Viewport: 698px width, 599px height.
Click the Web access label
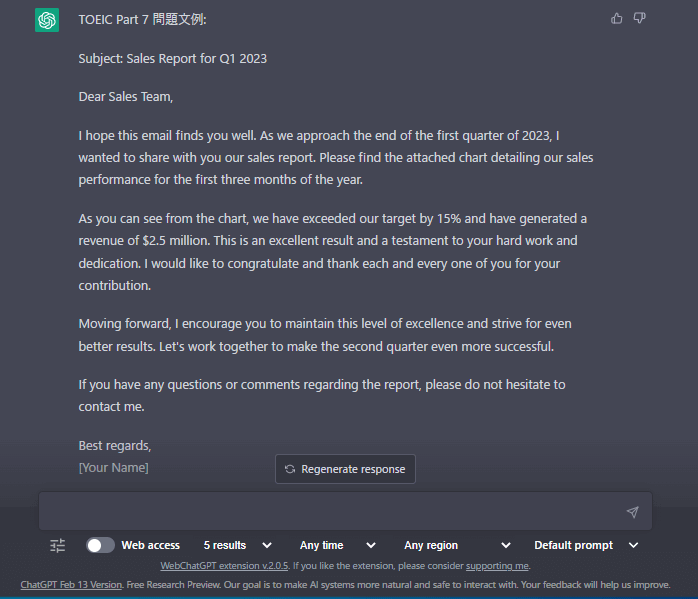(x=150, y=545)
